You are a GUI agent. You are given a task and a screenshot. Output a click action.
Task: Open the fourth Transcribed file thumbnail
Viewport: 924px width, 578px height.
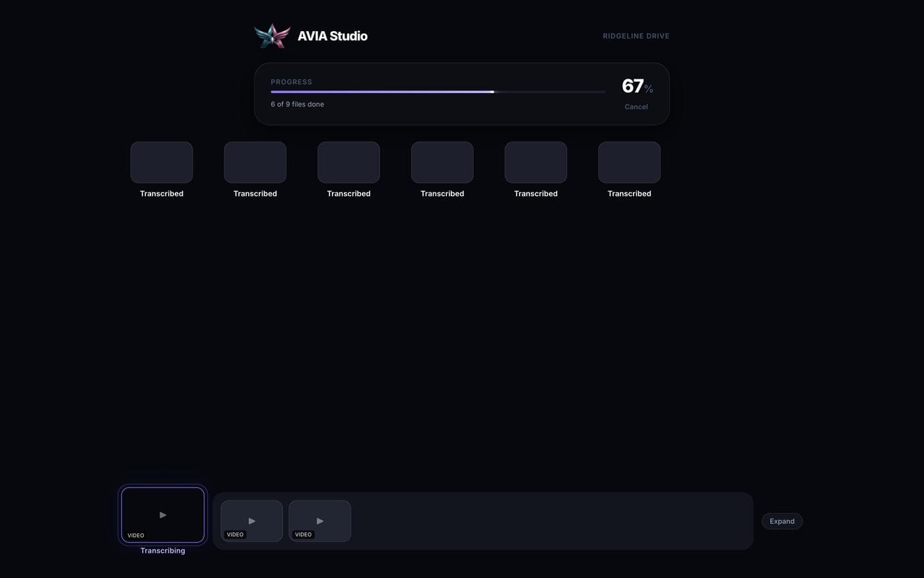coord(442,163)
